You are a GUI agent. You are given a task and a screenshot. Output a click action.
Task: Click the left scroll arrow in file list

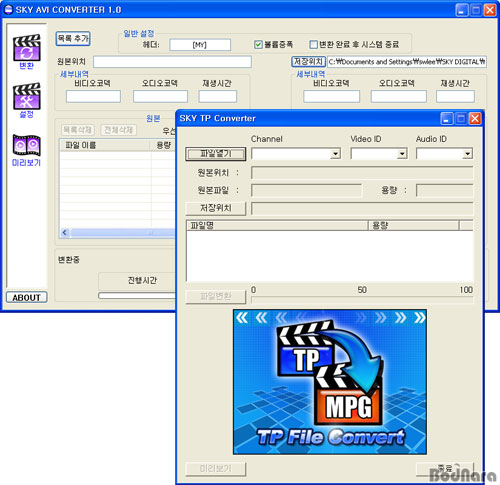[65, 233]
